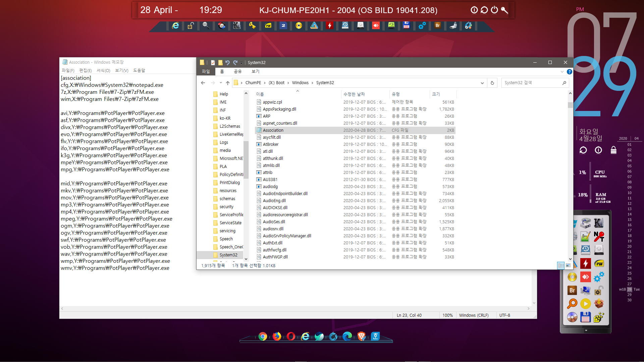Click the wrench key icon in top bar
The image size is (644, 362).
(x=504, y=10)
